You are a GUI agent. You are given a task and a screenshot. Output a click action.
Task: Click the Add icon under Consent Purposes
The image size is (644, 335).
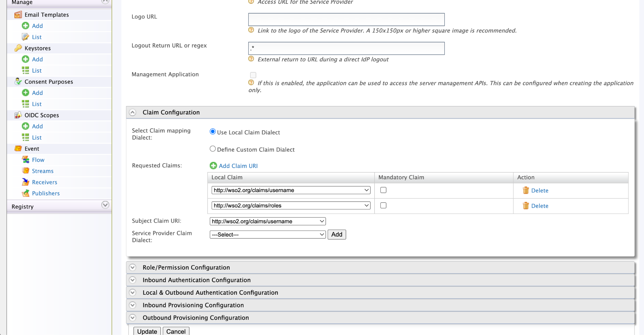(25, 93)
